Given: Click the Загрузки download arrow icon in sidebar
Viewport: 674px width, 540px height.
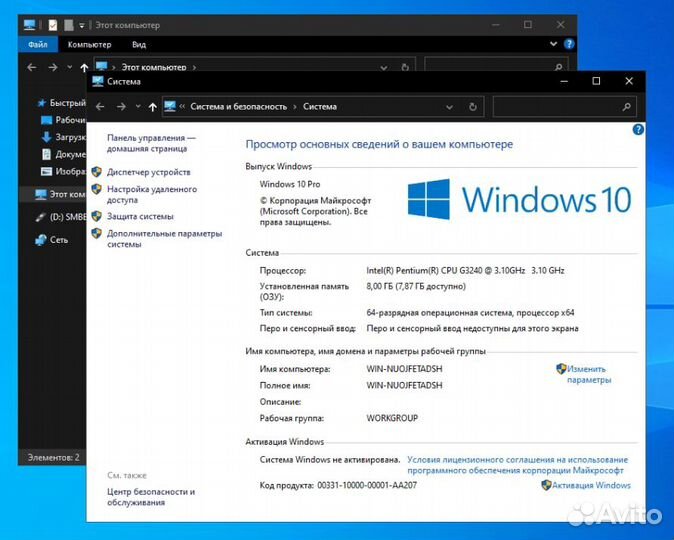Looking at the screenshot, I should [46, 137].
